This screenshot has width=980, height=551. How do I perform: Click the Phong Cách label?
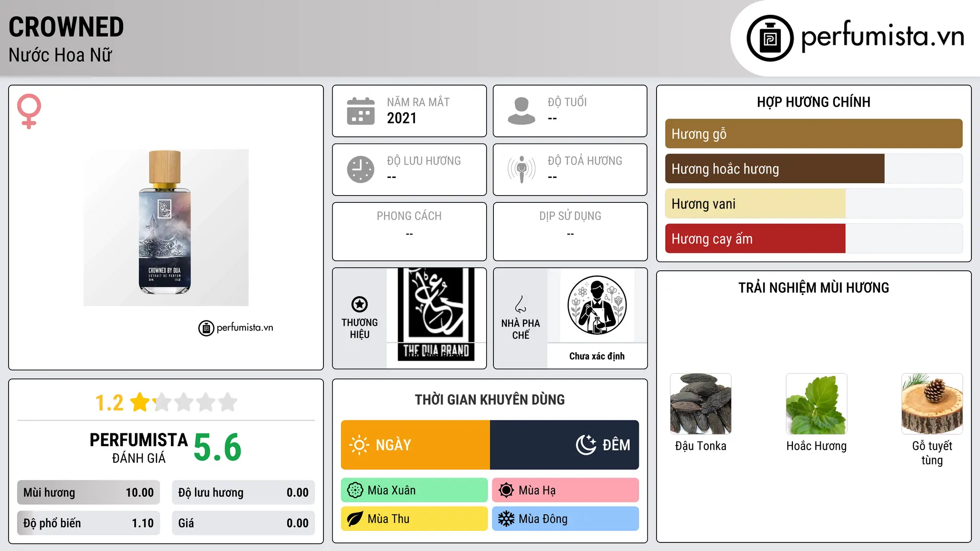pos(409,216)
